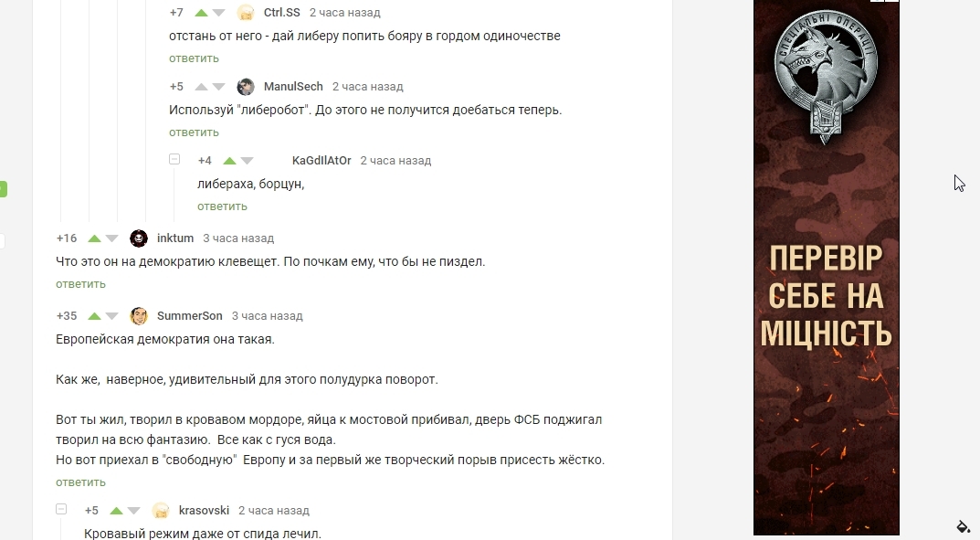Downvote SummerSon's comment
Viewport: 980px width, 540px height.
[x=111, y=316]
